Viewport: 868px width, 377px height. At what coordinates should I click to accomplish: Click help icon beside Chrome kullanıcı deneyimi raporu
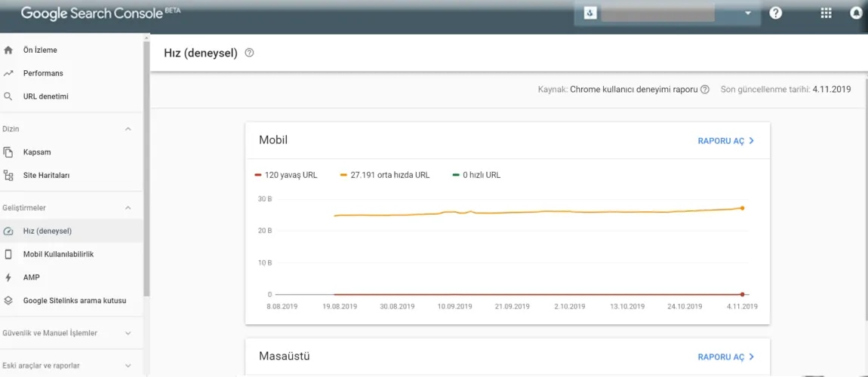coord(705,90)
